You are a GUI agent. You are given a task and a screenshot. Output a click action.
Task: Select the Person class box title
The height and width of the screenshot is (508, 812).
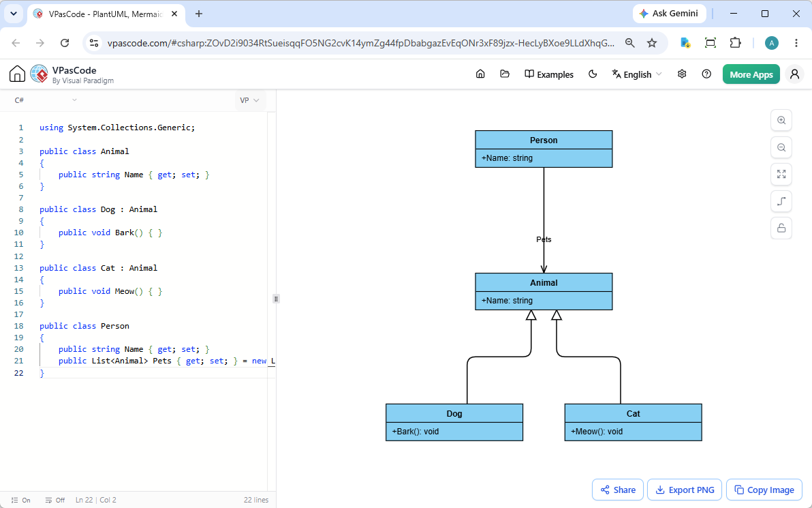tap(544, 140)
